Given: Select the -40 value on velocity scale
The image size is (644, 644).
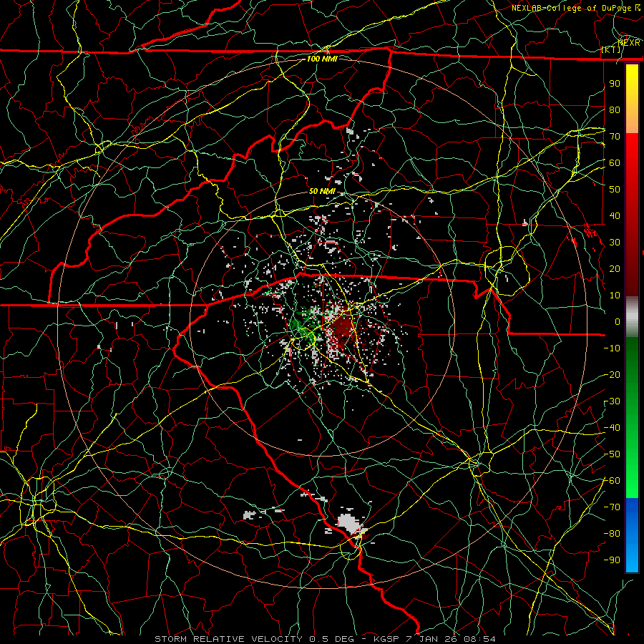Looking at the screenshot, I should 612,428.
